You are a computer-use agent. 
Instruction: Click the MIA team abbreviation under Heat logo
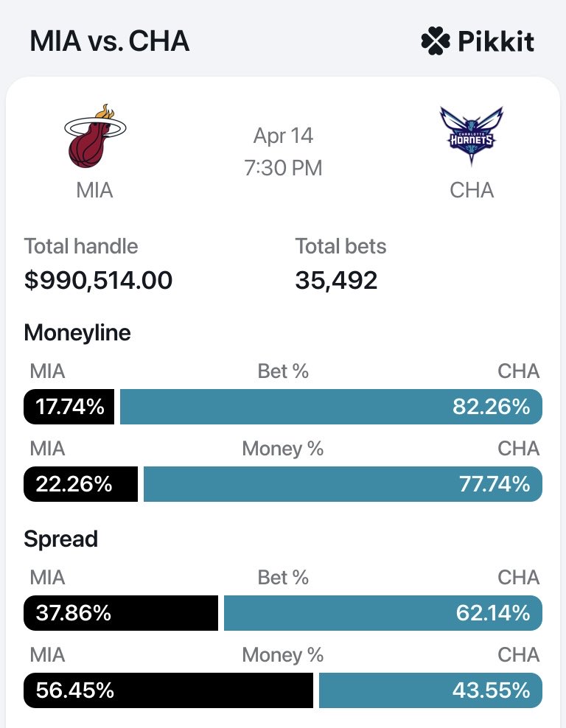coord(94,190)
